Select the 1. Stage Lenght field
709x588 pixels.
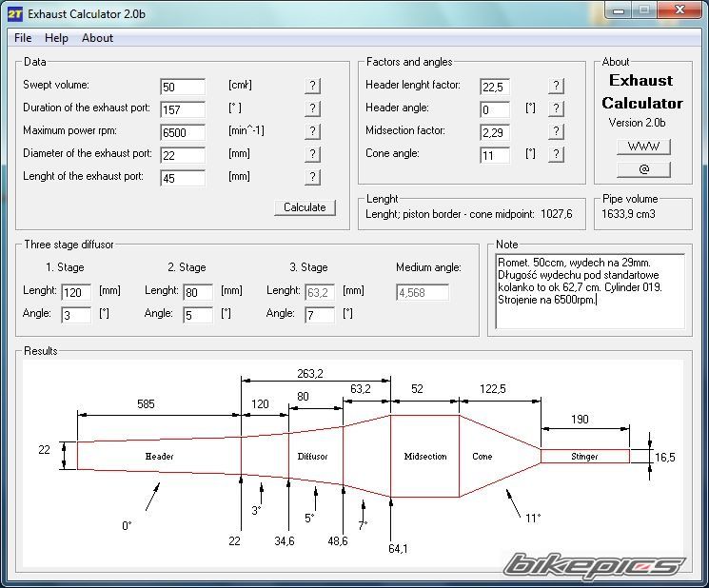click(76, 292)
